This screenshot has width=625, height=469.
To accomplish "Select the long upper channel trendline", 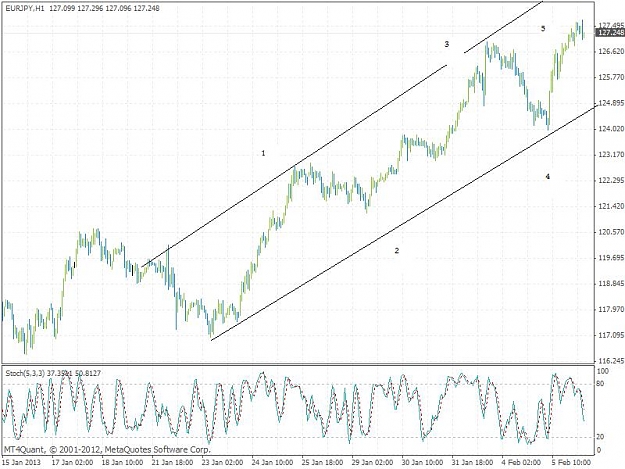I will coord(294,166).
